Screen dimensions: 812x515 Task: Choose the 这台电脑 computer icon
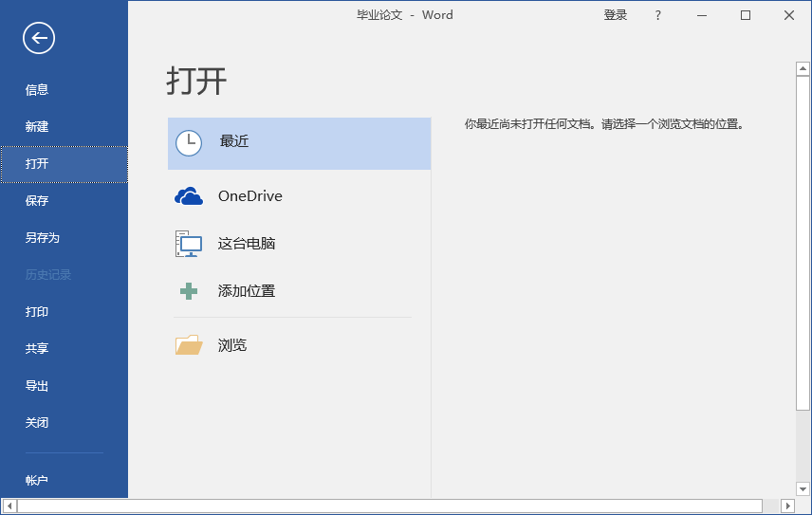pyautogui.click(x=189, y=244)
